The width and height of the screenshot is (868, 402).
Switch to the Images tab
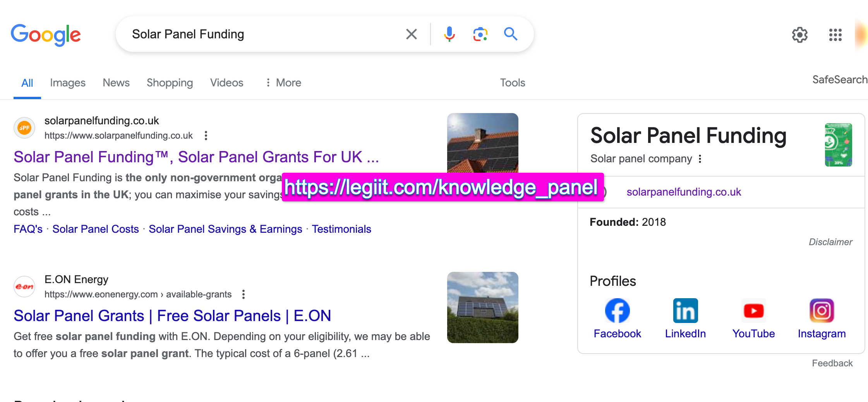coord(67,82)
